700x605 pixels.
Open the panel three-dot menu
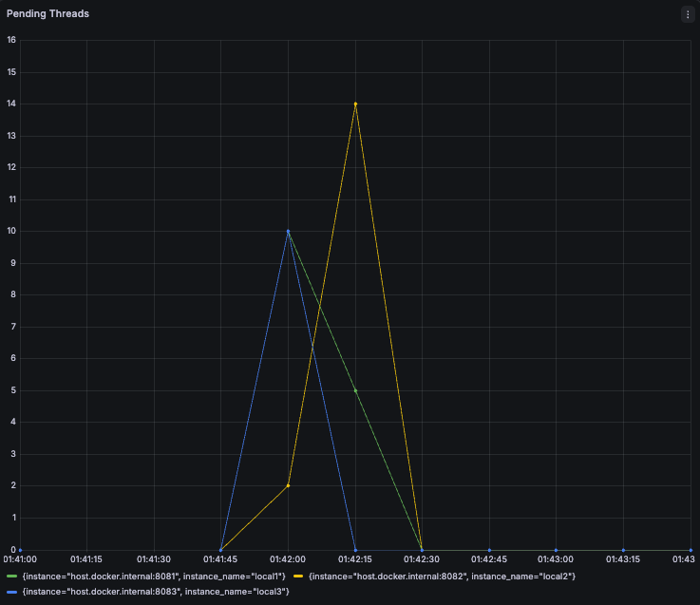pos(688,14)
